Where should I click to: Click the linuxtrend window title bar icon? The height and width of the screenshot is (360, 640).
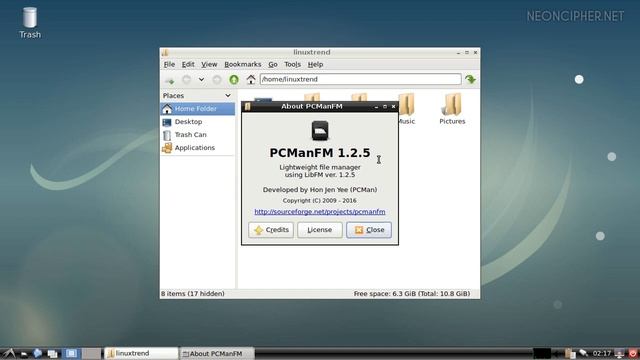pyautogui.click(x=165, y=53)
